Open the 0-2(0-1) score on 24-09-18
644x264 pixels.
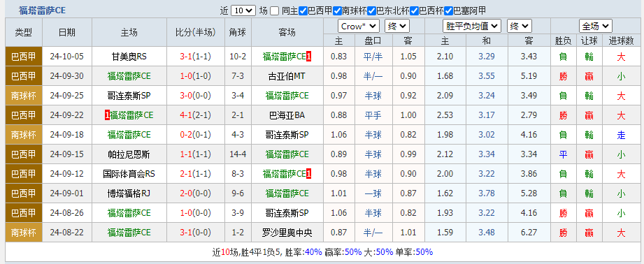click(x=196, y=135)
